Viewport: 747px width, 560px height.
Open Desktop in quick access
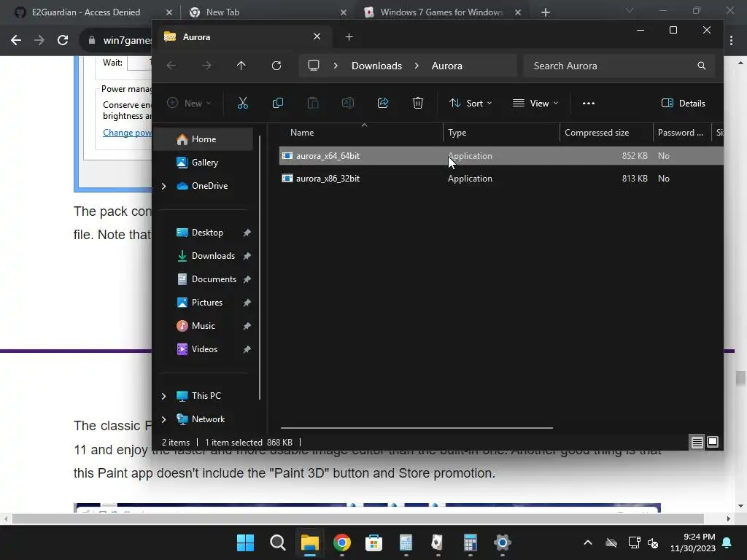205,233
